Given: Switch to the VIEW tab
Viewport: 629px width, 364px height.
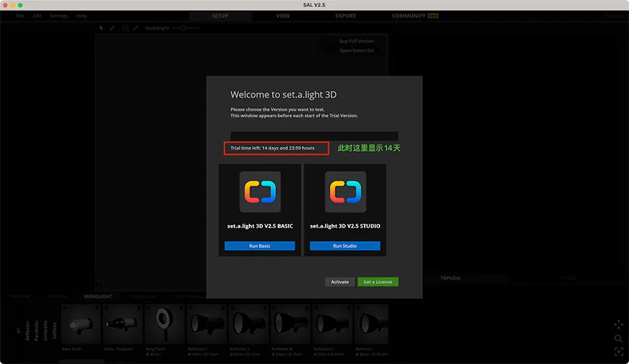Looking at the screenshot, I should point(283,15).
